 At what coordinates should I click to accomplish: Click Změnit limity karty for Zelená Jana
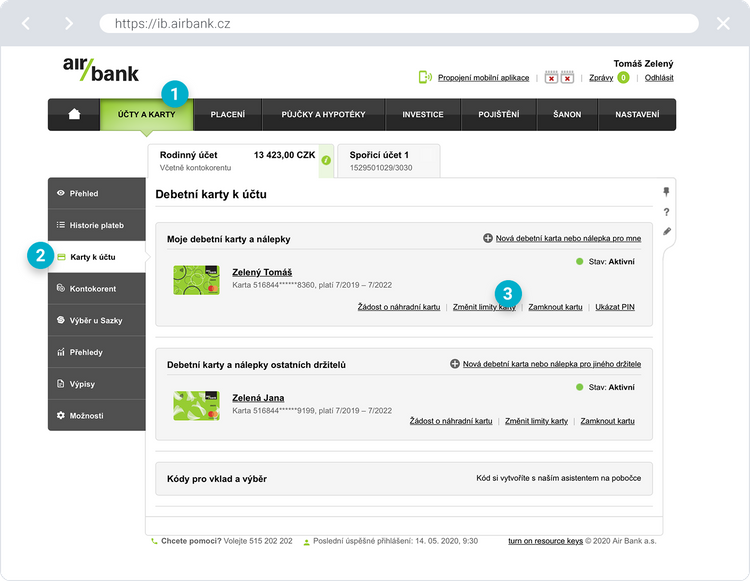(x=536, y=421)
